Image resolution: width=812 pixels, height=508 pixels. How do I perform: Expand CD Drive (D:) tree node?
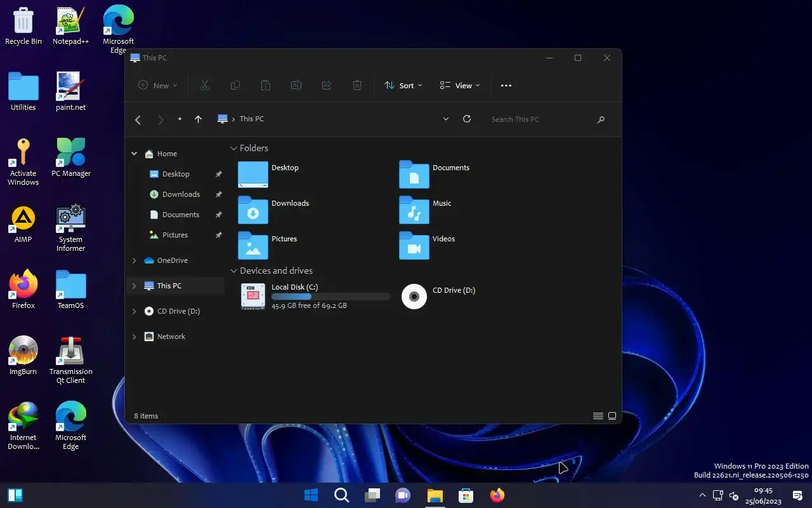(x=134, y=311)
